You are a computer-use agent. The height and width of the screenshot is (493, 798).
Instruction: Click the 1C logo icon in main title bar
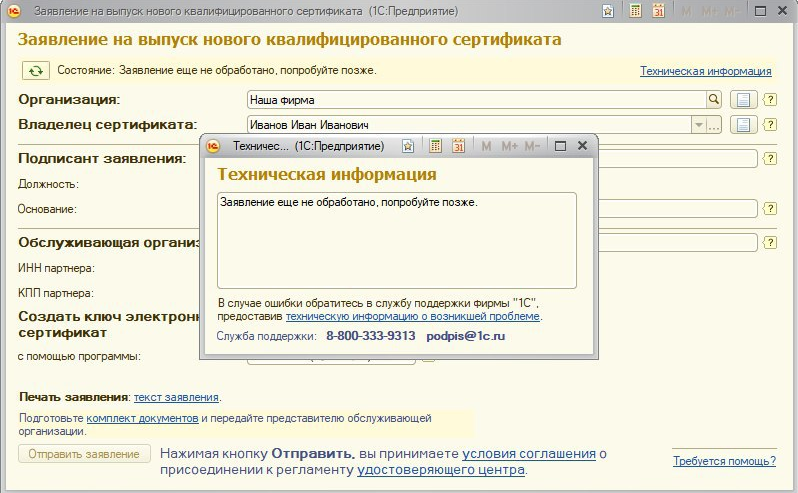[14, 11]
